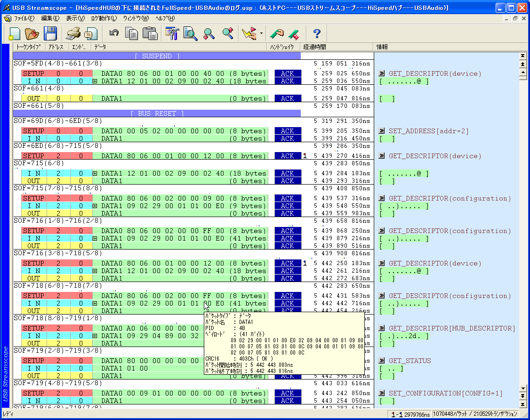The width and height of the screenshot is (530, 420).
Task: Click the アドレス column header
Action: [56, 47]
